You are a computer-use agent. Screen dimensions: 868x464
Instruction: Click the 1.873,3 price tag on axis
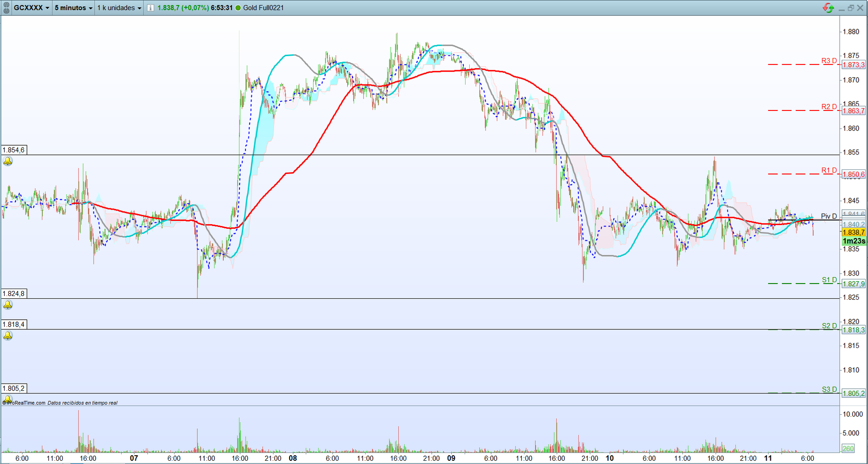click(854, 65)
